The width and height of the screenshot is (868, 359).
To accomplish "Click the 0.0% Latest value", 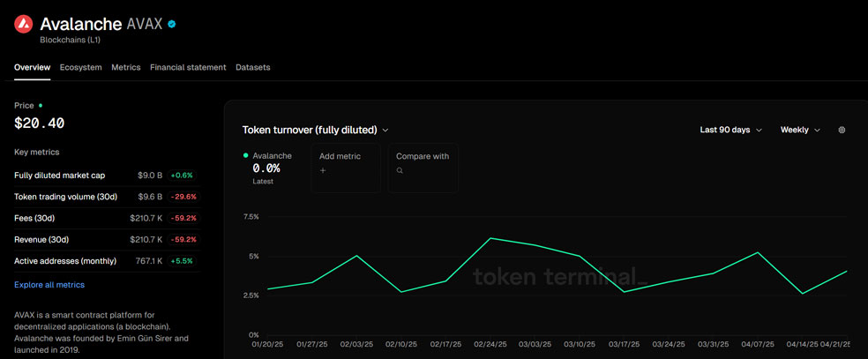I will pos(266,168).
